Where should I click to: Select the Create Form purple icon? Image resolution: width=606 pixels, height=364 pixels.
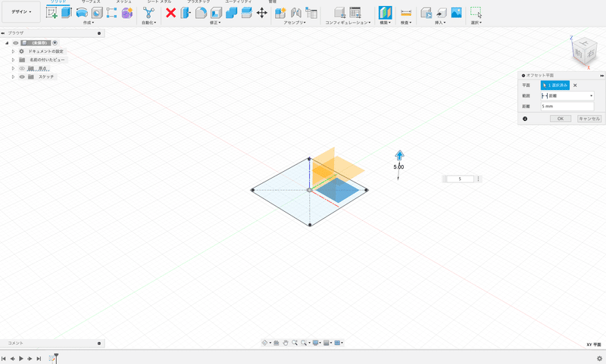click(127, 13)
